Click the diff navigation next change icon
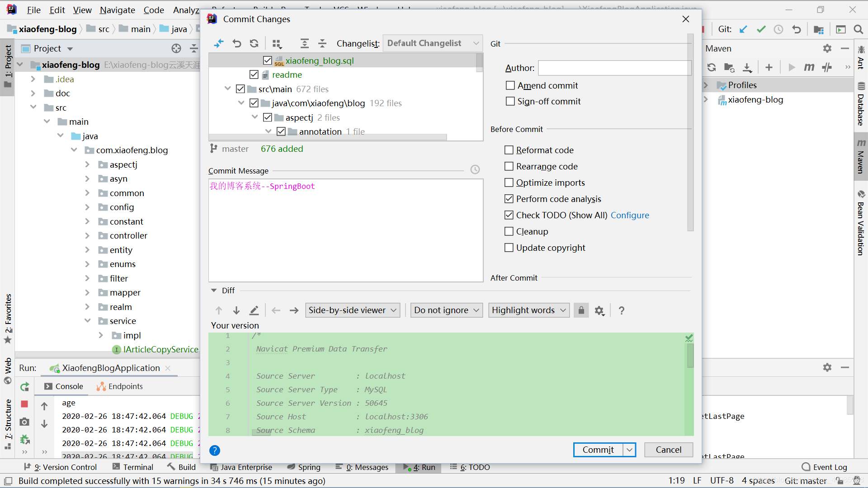868x488 pixels. tap(236, 310)
